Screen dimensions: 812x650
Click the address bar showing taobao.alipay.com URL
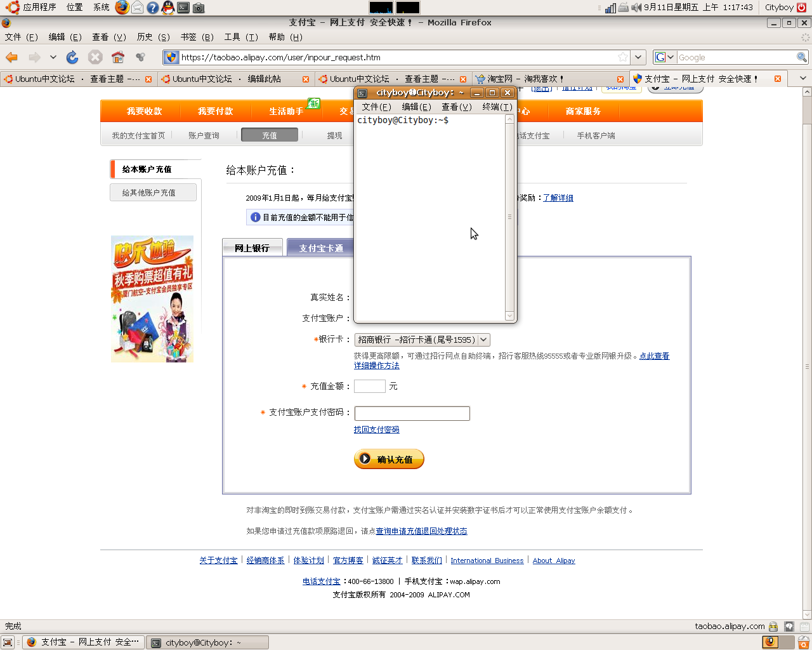[398, 57]
